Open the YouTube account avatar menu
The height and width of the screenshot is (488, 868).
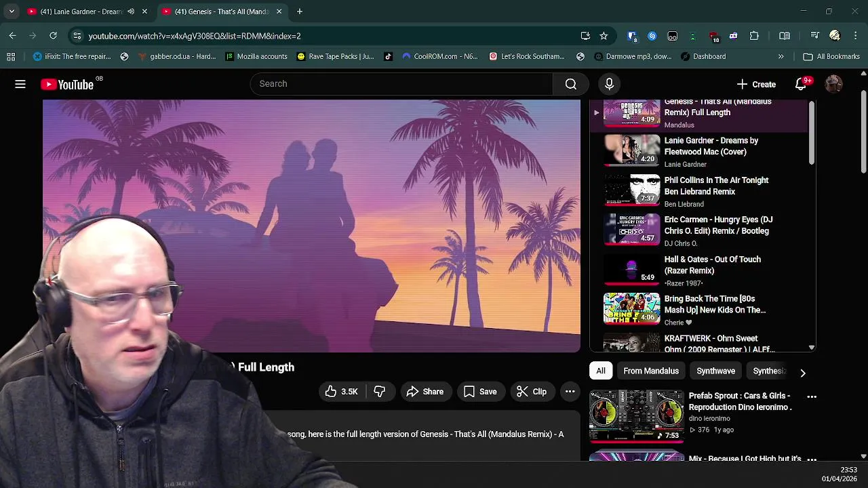point(833,84)
